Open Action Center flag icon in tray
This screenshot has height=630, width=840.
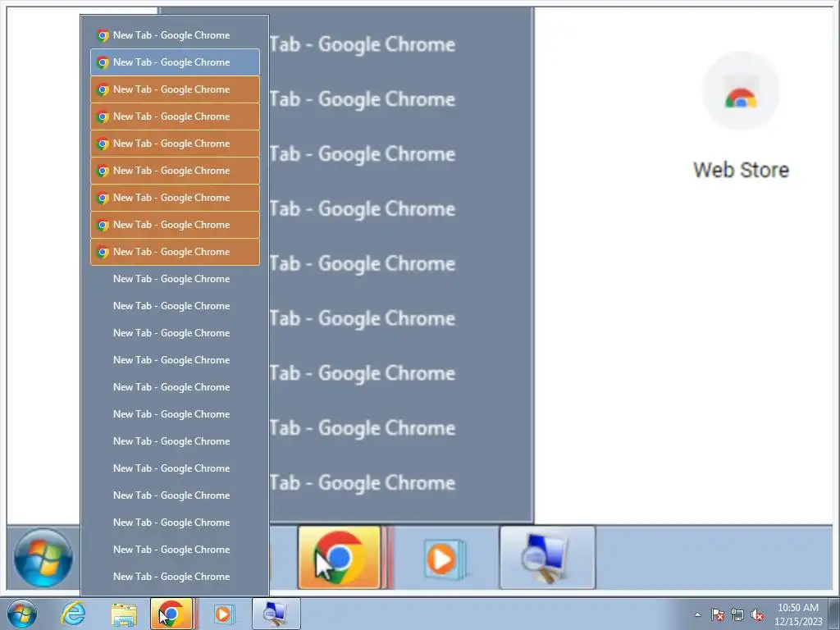click(x=718, y=614)
